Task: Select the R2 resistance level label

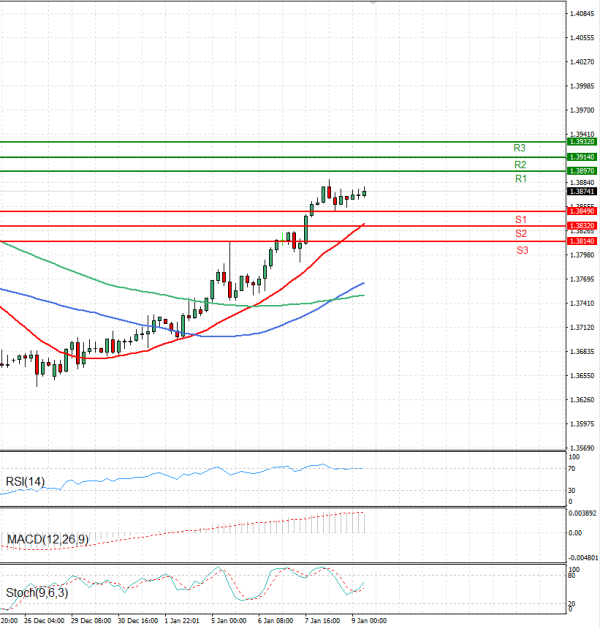Action: (x=520, y=164)
